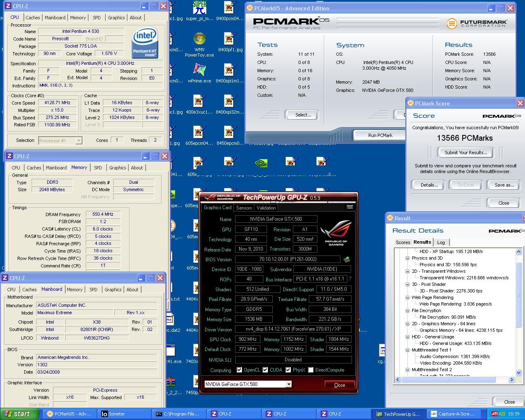
Task: Toggle the OpenCL checkbox in GPU-Z
Action: click(240, 370)
